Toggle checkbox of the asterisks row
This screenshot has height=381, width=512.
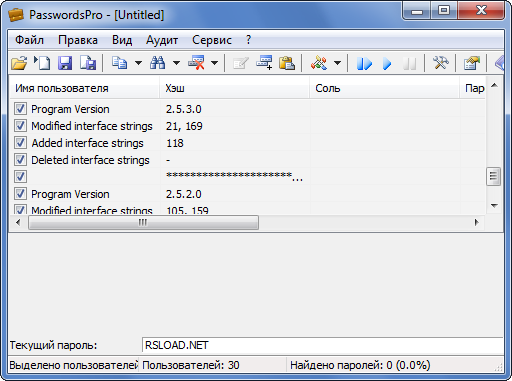point(20,177)
